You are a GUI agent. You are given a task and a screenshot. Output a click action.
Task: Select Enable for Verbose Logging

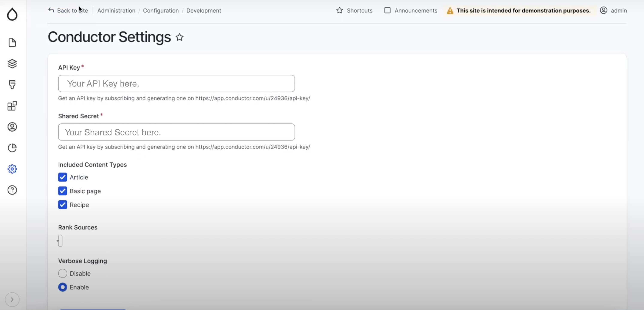(62, 287)
